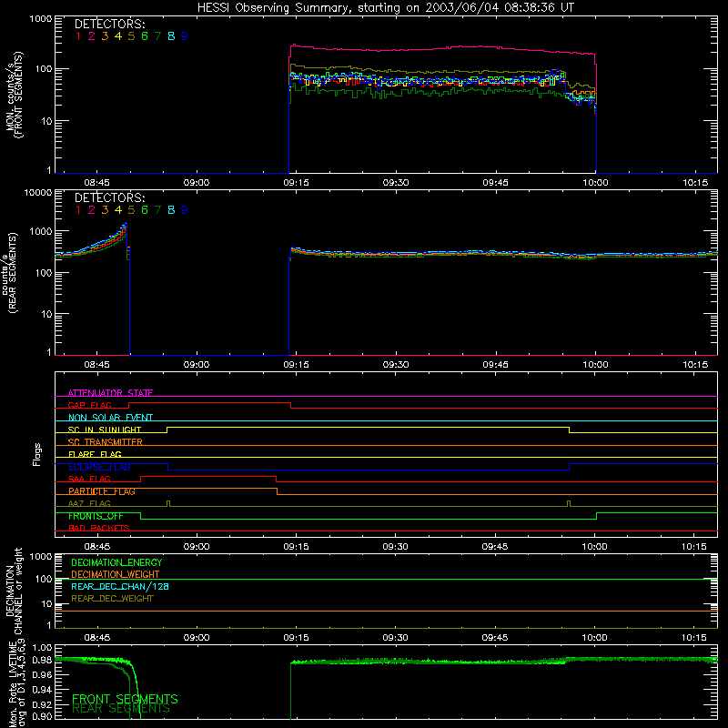Select yellow detector 4 in rear segments legend
This screenshot has width=728, height=728.
[x=118, y=210]
